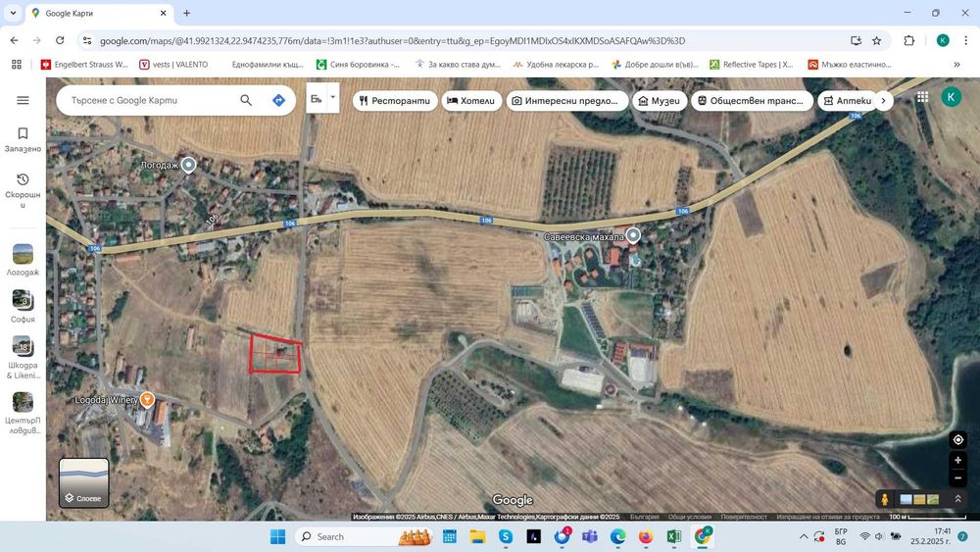
Task: Open the Reflective Tapes | X... bookmark
Action: [x=752, y=65]
